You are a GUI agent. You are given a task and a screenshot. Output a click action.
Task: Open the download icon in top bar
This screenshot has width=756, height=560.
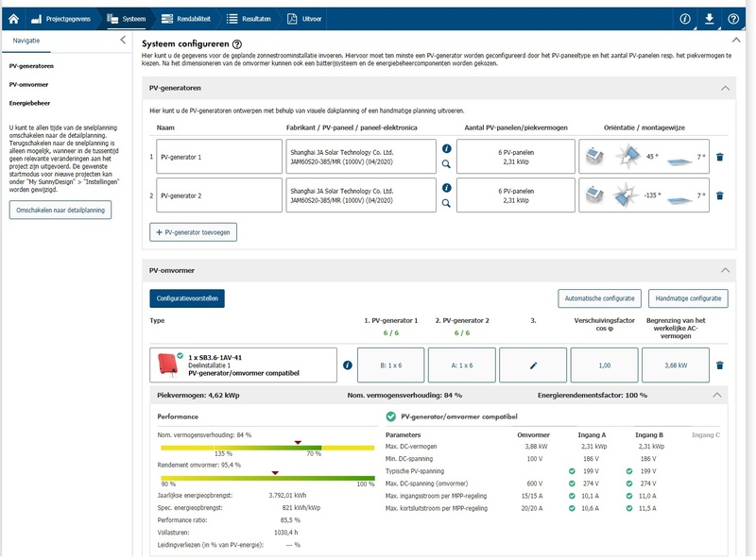click(710, 18)
